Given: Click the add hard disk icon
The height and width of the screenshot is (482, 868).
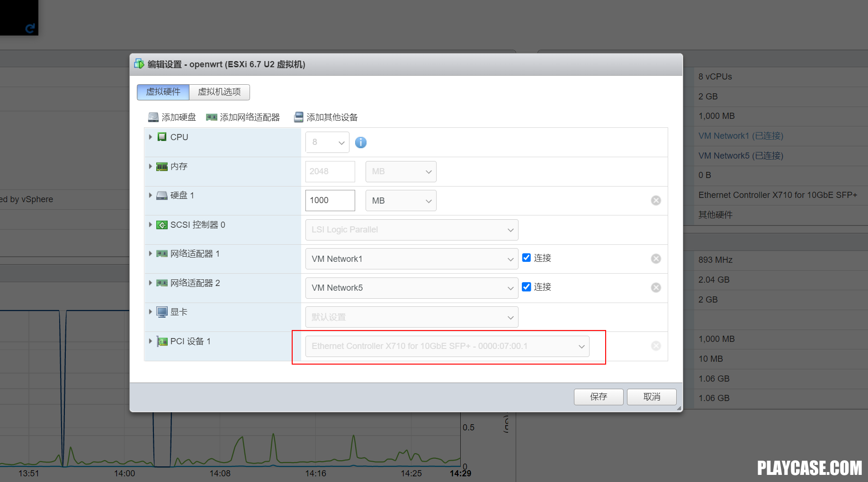Looking at the screenshot, I should click(153, 117).
